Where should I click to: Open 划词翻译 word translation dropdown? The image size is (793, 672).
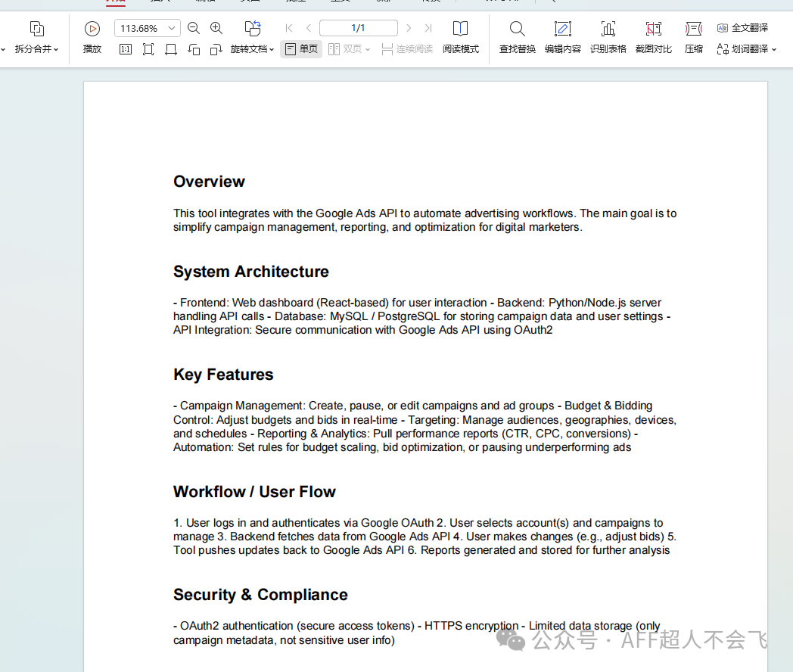coord(747,49)
